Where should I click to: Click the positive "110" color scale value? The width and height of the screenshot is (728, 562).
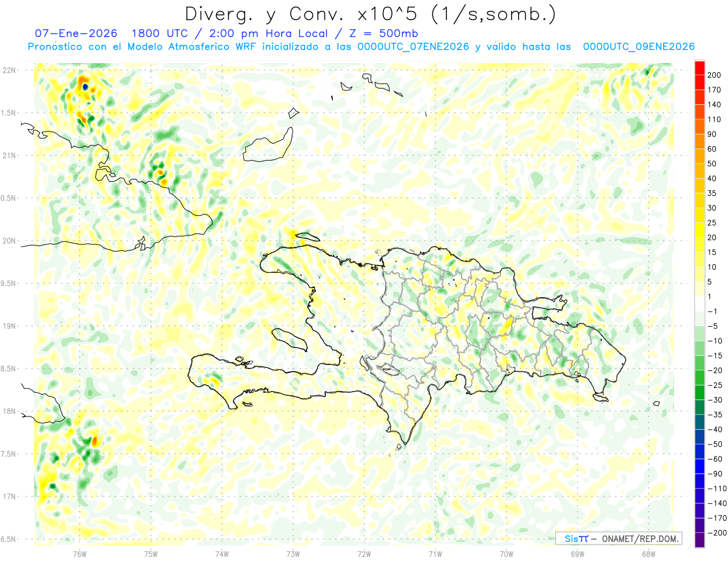coord(714,119)
